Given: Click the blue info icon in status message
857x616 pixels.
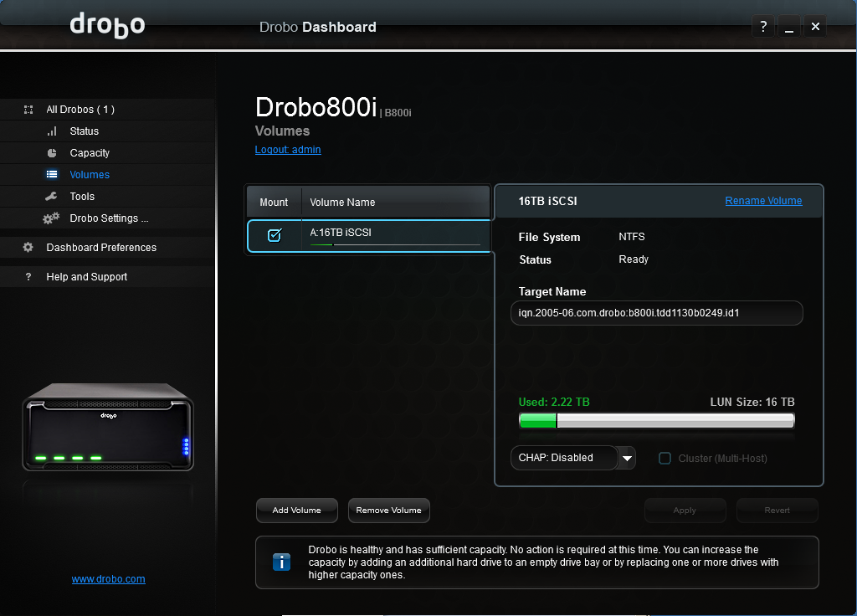Looking at the screenshot, I should point(282,562).
